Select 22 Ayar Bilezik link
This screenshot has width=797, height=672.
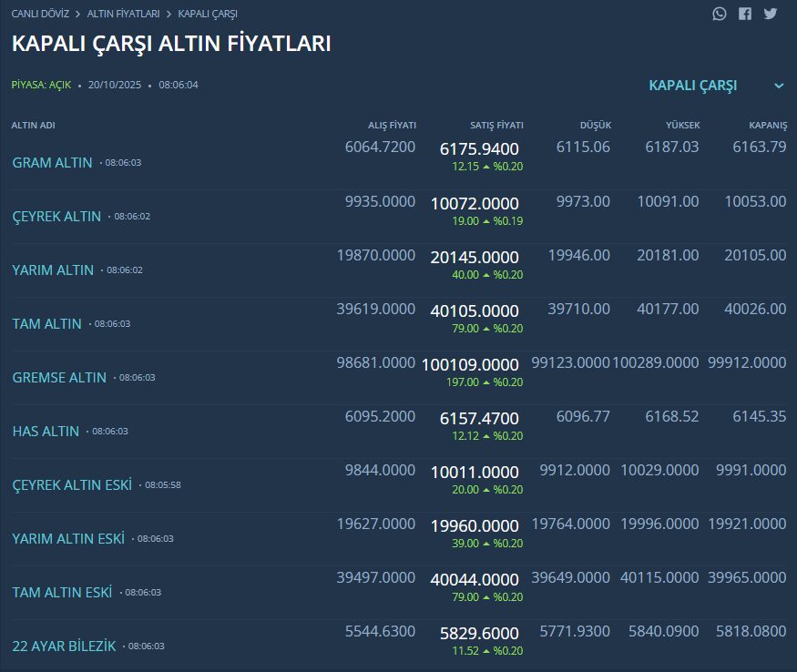click(x=64, y=647)
